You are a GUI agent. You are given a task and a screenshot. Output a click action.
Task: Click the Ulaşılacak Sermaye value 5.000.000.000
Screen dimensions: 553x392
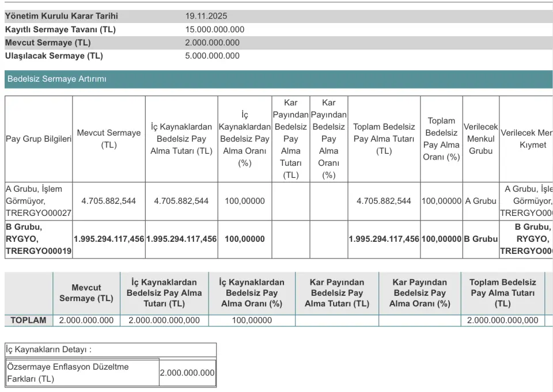tap(212, 56)
